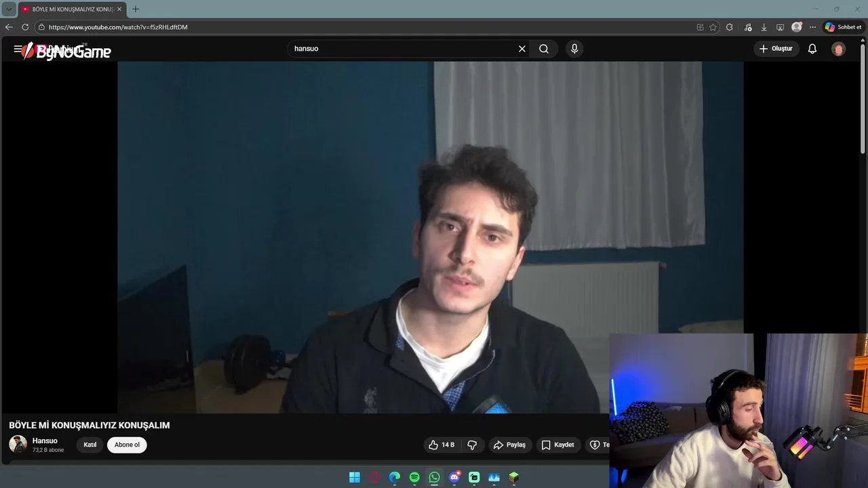View site info via the lock icon
The image size is (868, 488).
point(41,27)
